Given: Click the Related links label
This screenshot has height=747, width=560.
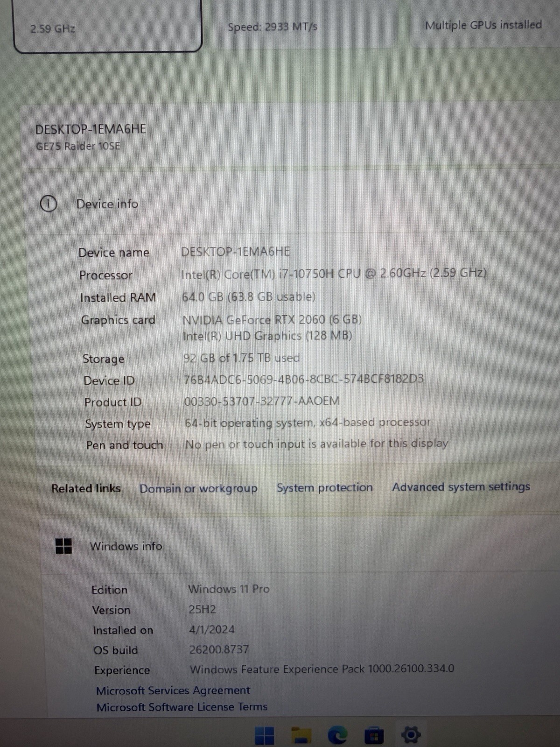Looking at the screenshot, I should point(86,488).
